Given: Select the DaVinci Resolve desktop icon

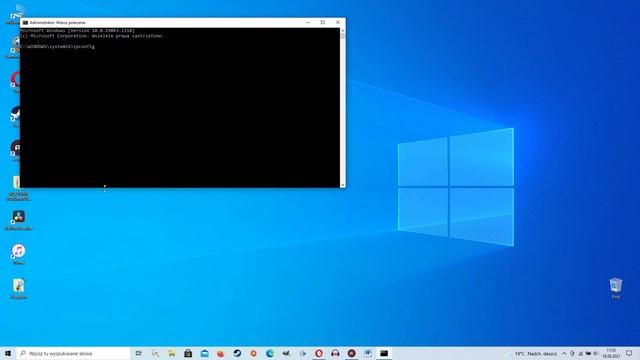Looking at the screenshot, I should [18, 220].
